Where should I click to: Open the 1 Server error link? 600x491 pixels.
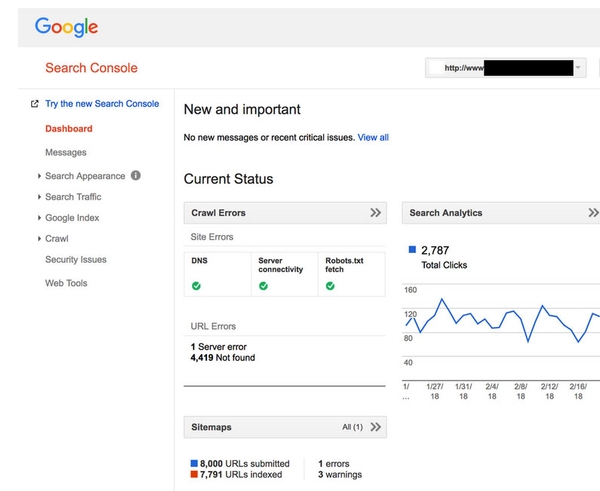click(218, 347)
